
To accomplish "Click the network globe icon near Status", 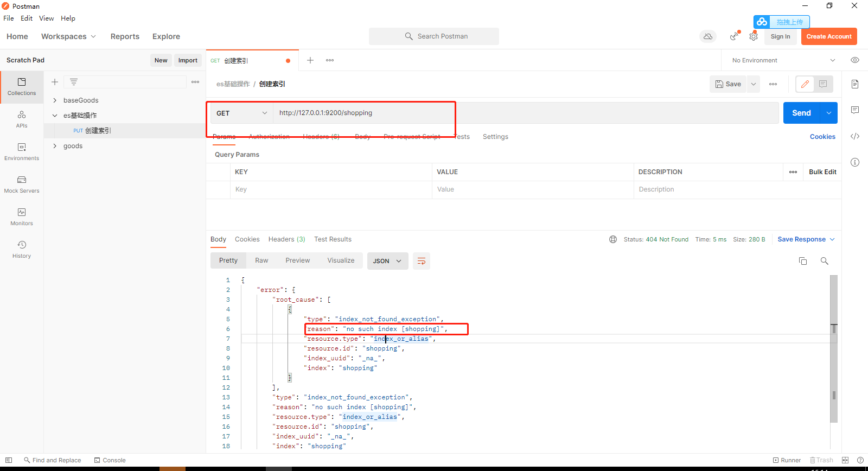I will pos(613,239).
